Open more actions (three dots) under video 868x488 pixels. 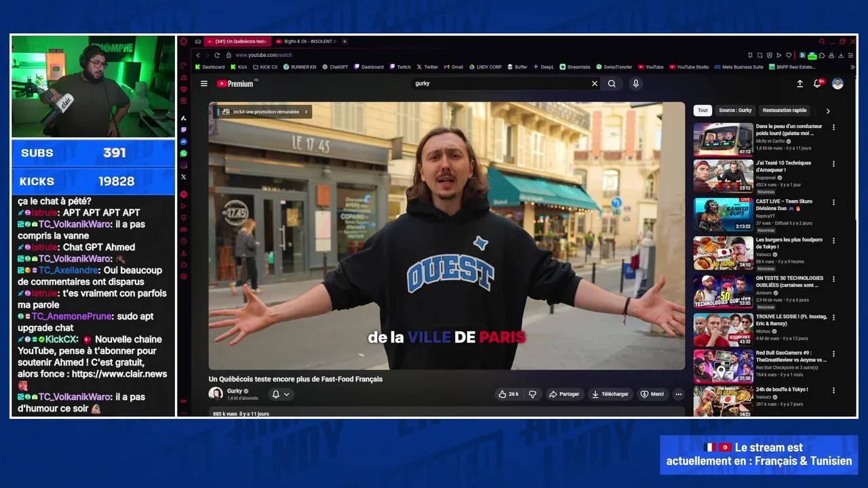(678, 394)
